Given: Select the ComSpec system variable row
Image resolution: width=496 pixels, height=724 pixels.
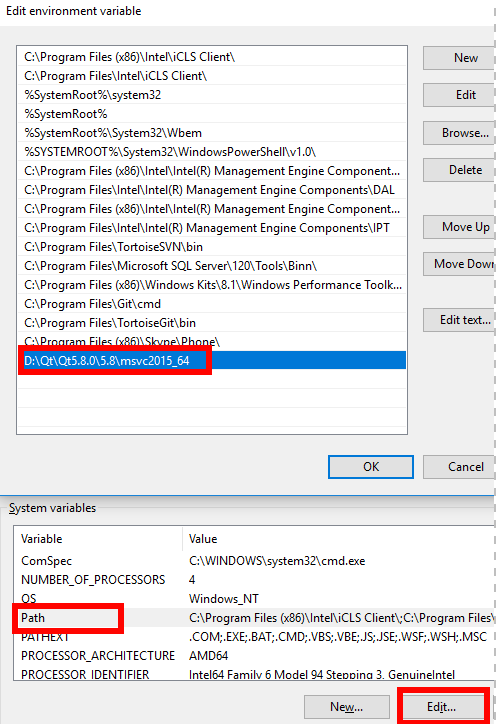Looking at the screenshot, I should click(x=254, y=561).
